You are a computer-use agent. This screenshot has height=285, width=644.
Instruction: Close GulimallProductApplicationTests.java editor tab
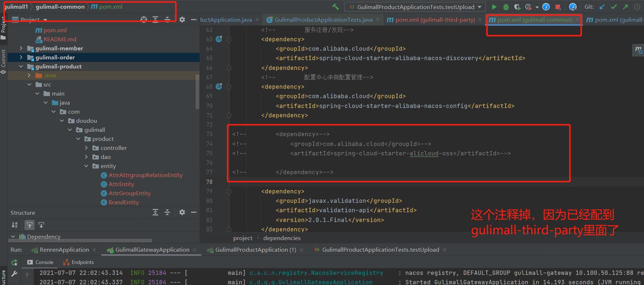coord(378,20)
